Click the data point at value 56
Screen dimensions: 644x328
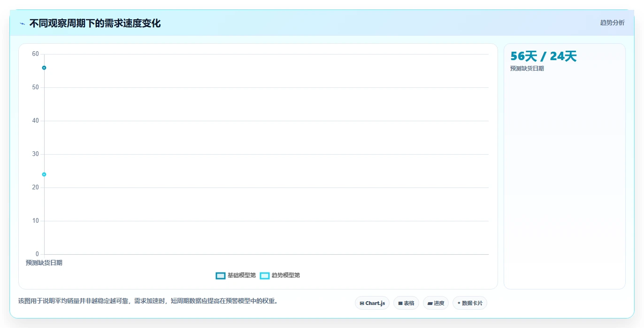pos(44,68)
